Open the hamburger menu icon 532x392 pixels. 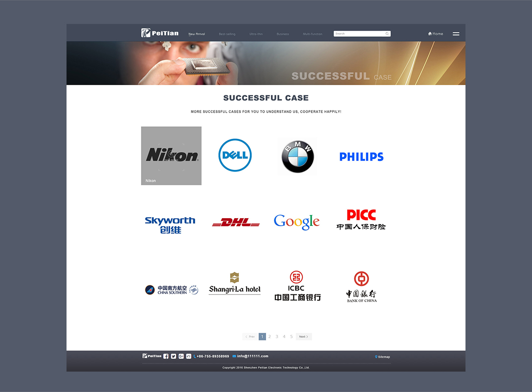(x=456, y=34)
